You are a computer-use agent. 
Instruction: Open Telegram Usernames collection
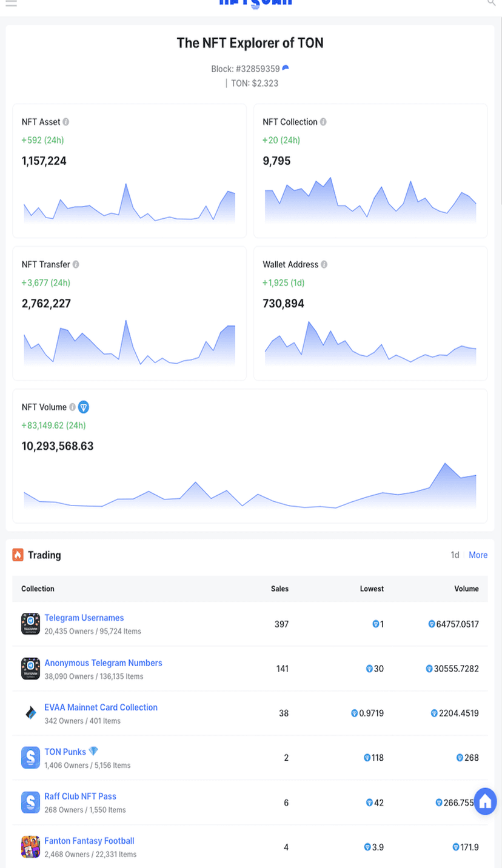point(84,618)
